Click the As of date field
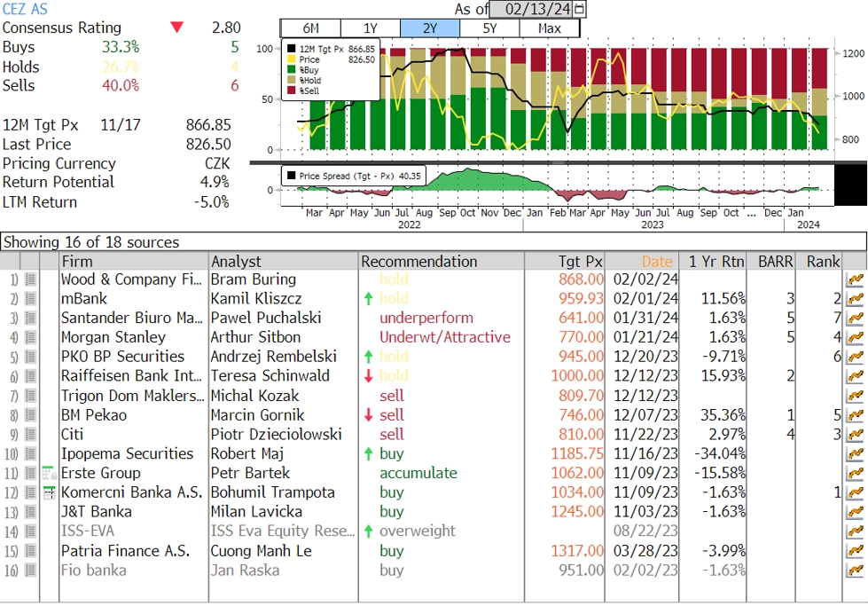This screenshot has height=606, width=868. tap(537, 9)
